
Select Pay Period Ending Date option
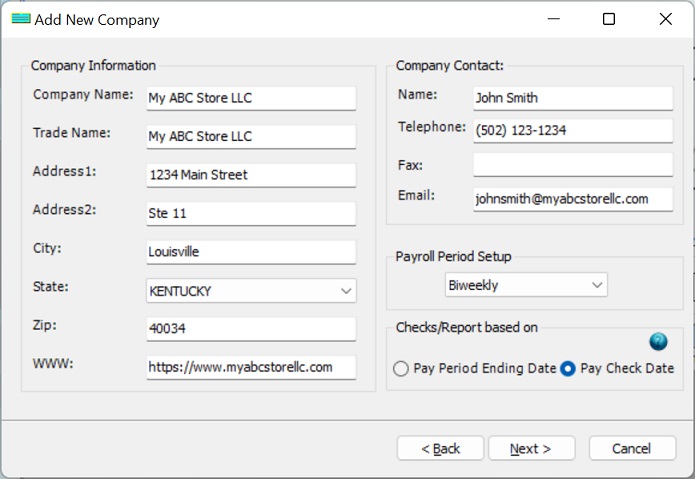point(401,369)
